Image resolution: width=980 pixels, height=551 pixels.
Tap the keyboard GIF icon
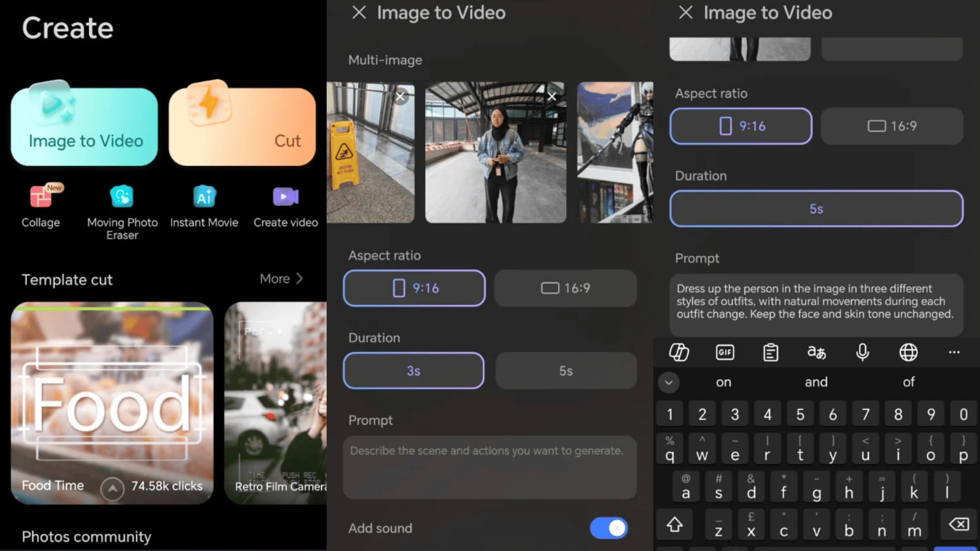tap(724, 352)
